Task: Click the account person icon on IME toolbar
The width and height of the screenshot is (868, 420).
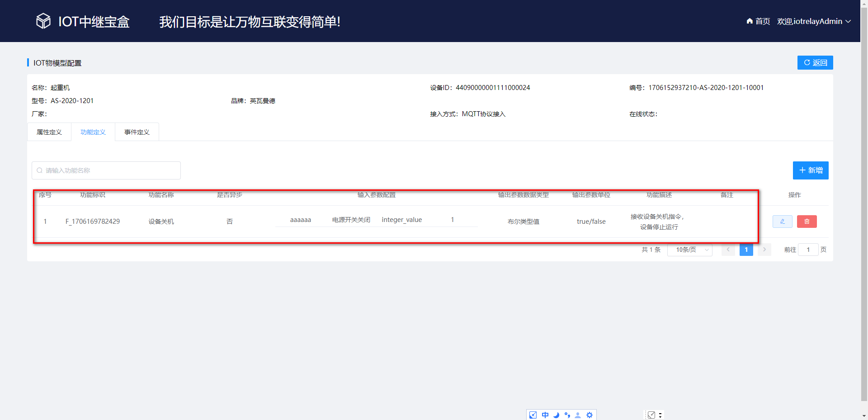Action: (x=577, y=415)
